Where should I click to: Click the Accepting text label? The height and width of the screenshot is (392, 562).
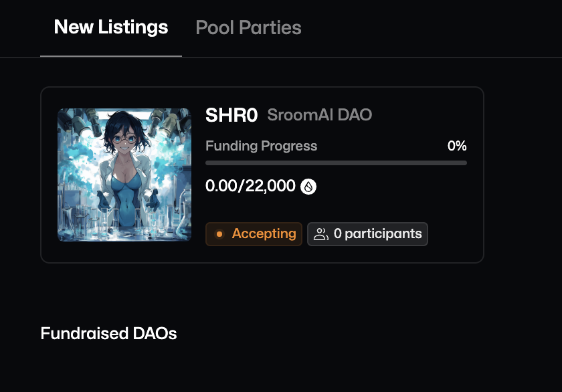264,234
